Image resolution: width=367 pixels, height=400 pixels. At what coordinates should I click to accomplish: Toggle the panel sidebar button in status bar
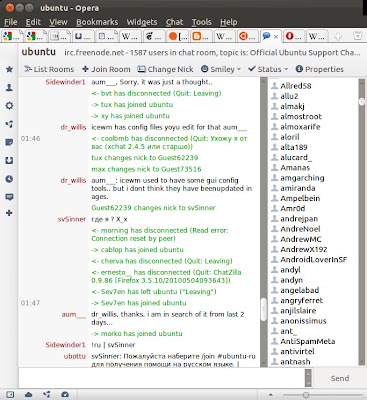10,395
